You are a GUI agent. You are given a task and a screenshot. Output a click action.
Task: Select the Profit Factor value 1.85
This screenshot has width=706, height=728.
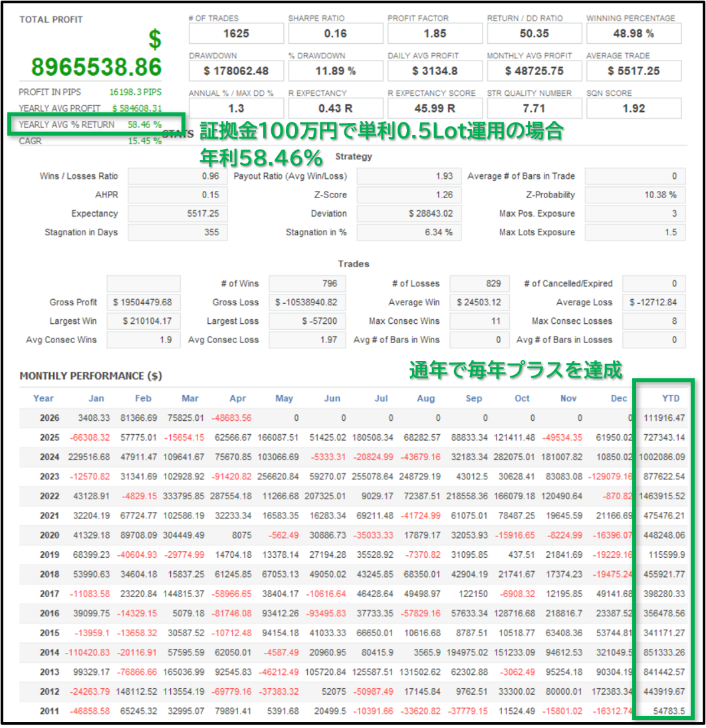tap(435, 34)
